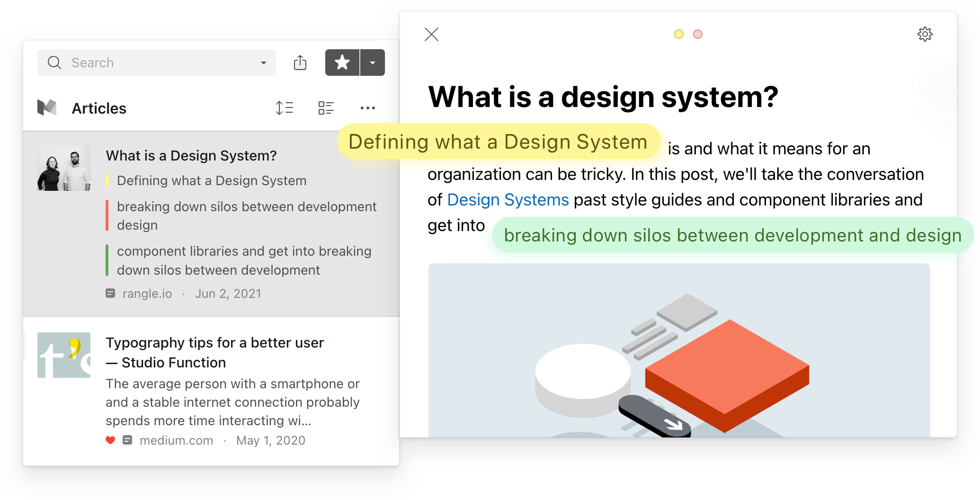Image resolution: width=980 pixels, height=500 pixels.
Task: Pick the yellow highlight color dot
Action: [x=679, y=34]
